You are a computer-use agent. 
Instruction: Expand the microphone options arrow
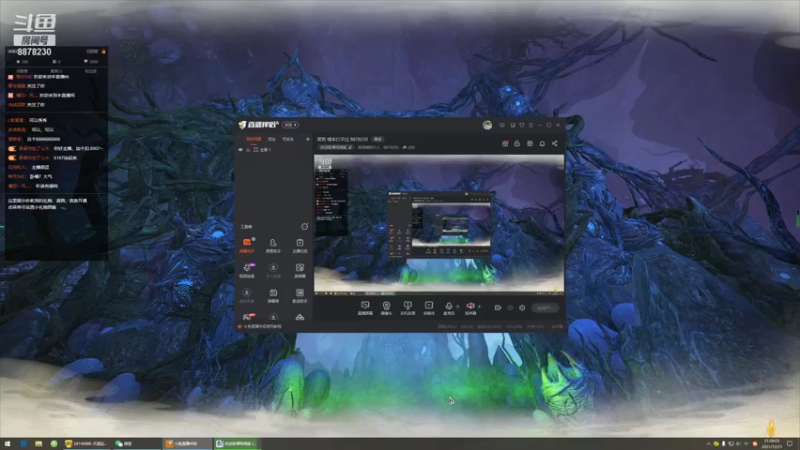pos(458,307)
